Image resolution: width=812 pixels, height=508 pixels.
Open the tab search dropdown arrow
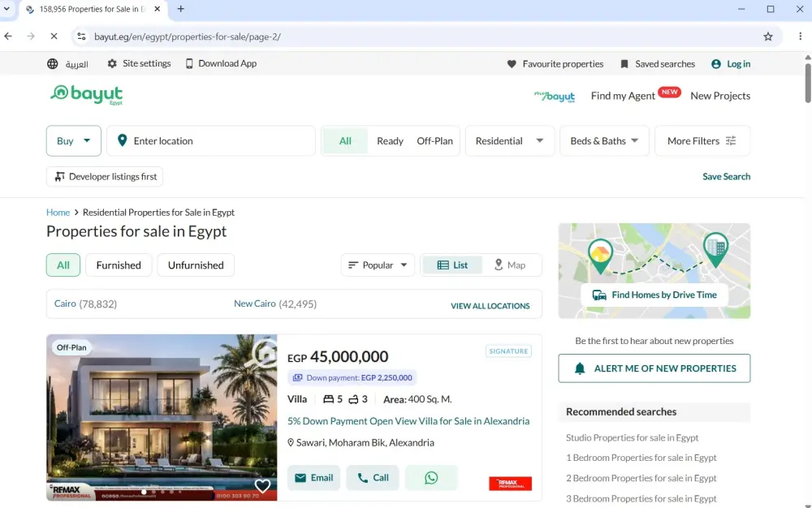[x=6, y=9]
